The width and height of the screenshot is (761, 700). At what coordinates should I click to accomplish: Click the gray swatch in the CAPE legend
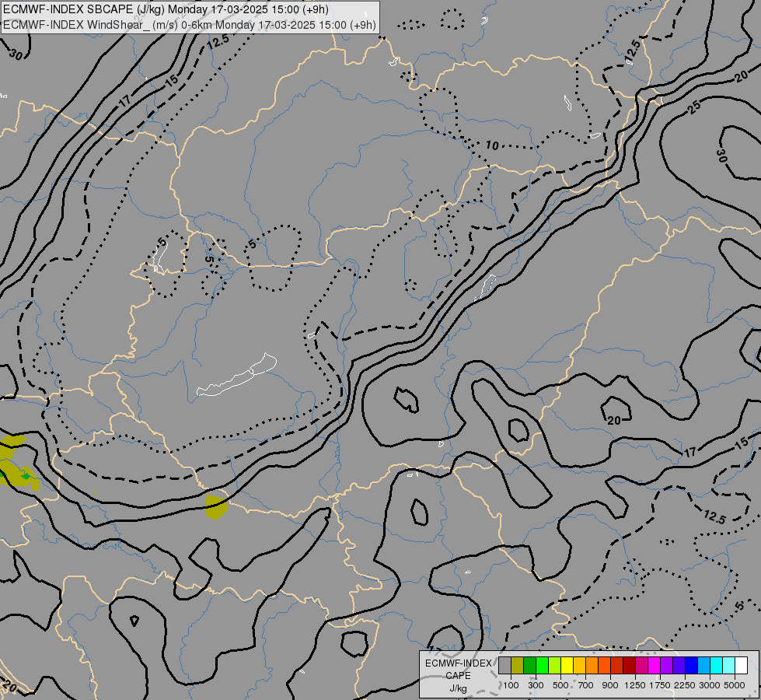504,666
